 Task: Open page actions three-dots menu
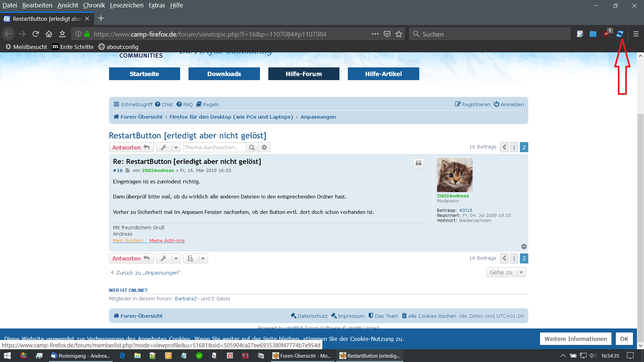click(x=375, y=34)
